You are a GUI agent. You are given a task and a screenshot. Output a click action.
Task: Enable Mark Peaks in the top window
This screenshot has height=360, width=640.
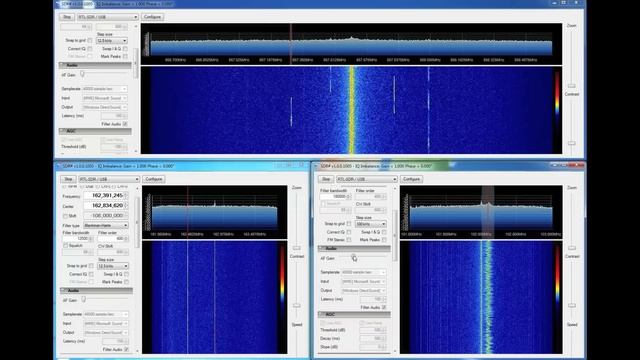[x=125, y=56]
